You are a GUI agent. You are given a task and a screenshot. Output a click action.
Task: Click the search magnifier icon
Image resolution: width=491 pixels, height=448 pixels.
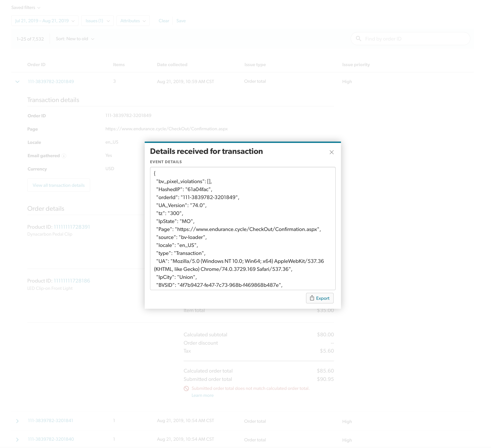click(x=358, y=39)
